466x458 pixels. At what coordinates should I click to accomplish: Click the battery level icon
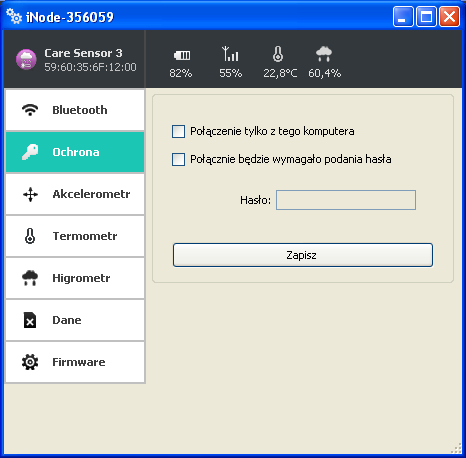click(x=182, y=55)
